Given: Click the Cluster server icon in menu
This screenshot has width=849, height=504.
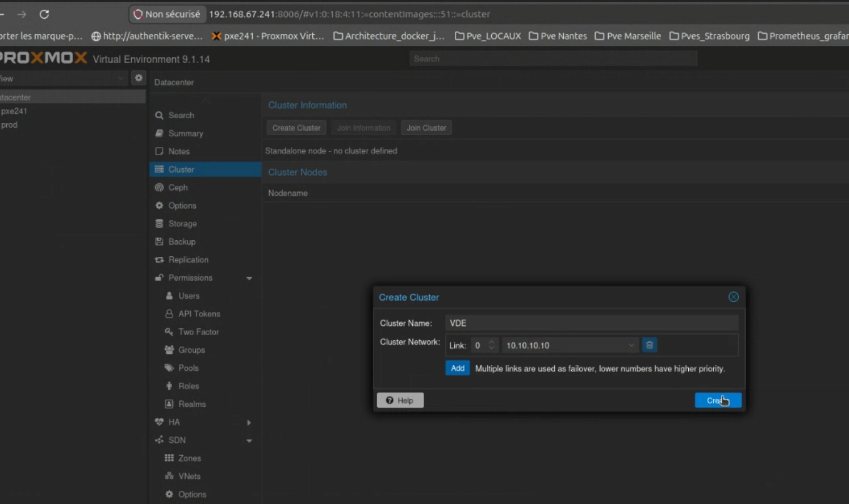Looking at the screenshot, I should (x=159, y=169).
